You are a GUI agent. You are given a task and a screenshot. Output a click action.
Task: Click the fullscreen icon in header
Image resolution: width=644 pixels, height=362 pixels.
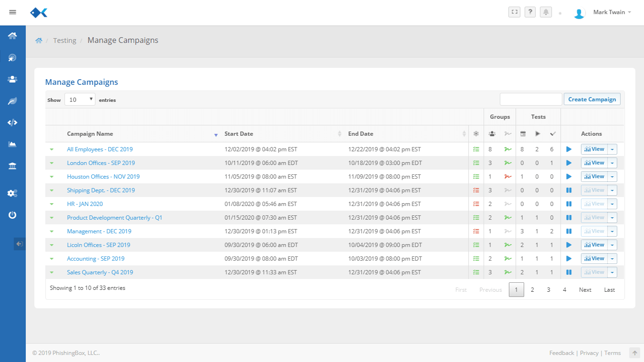coord(514,12)
